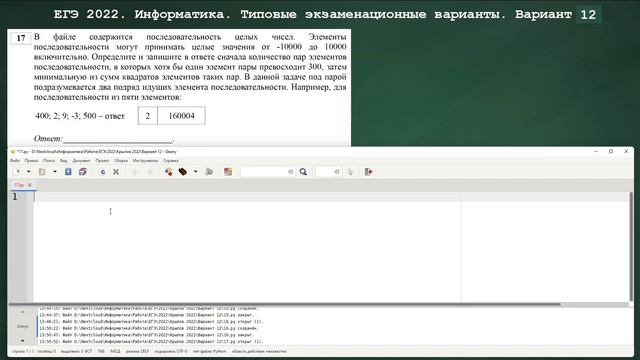This screenshot has height=360, width=640.
Task: Minimize the Geany window
Action: [596, 151]
